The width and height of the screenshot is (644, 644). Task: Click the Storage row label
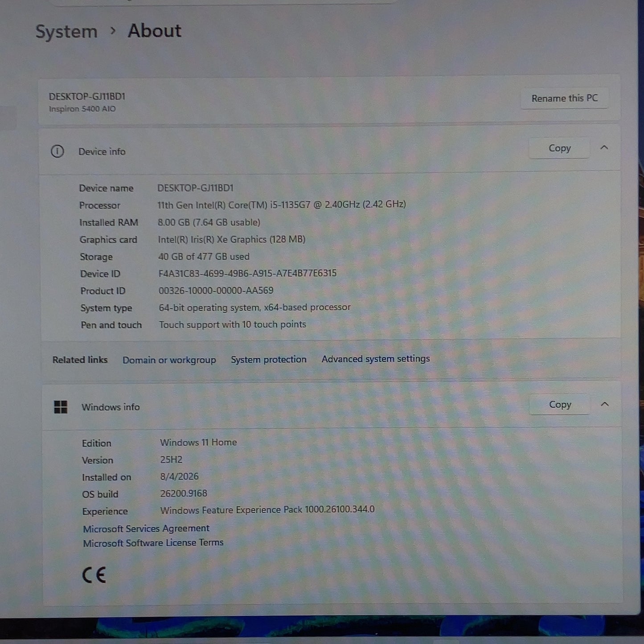click(x=96, y=257)
